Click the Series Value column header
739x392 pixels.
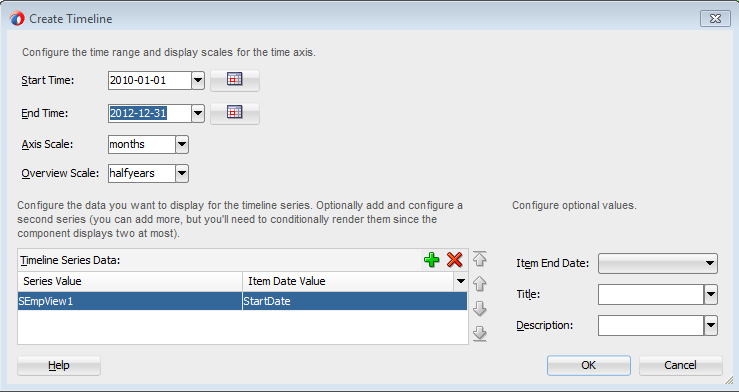(x=130, y=282)
